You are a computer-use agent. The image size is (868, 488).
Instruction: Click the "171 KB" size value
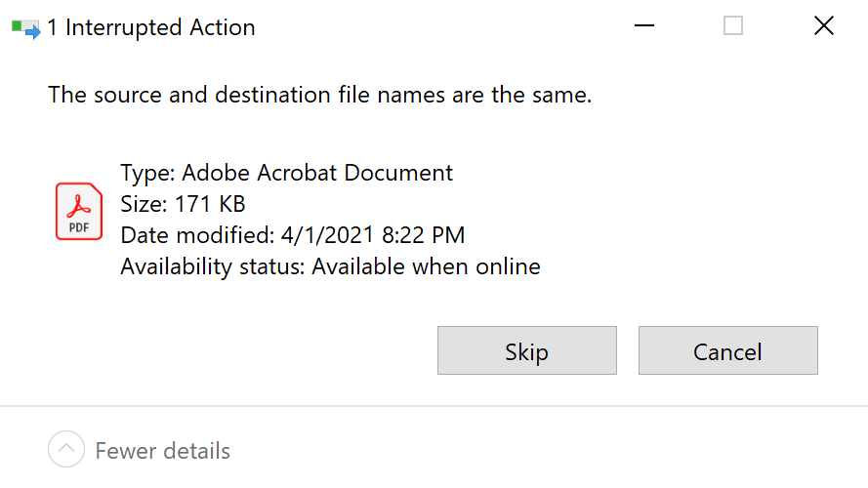(x=211, y=205)
